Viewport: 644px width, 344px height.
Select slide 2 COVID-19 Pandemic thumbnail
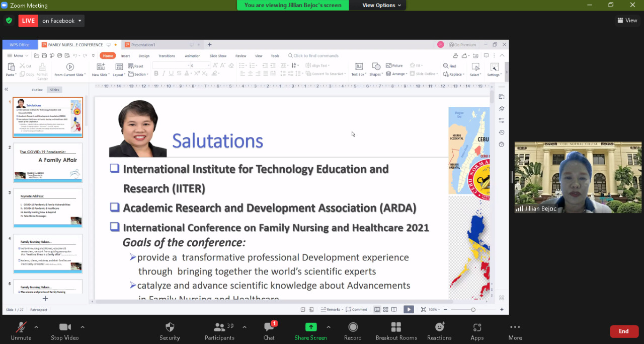click(x=48, y=163)
